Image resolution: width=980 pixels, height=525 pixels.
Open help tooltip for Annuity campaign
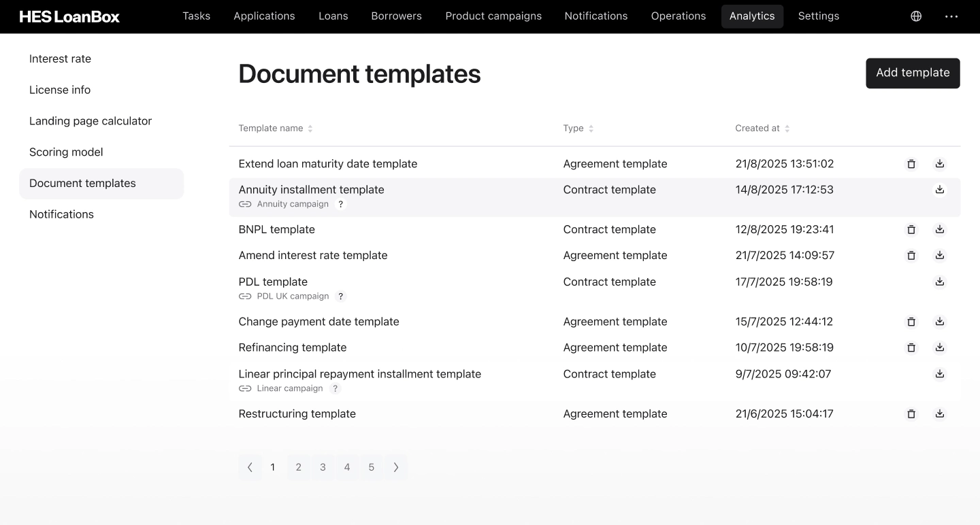pos(341,204)
